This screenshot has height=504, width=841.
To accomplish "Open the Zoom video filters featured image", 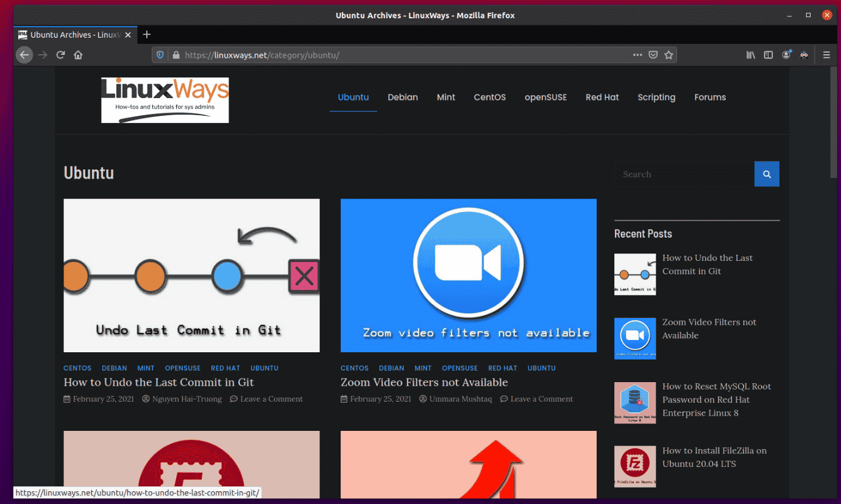I will coord(469,275).
